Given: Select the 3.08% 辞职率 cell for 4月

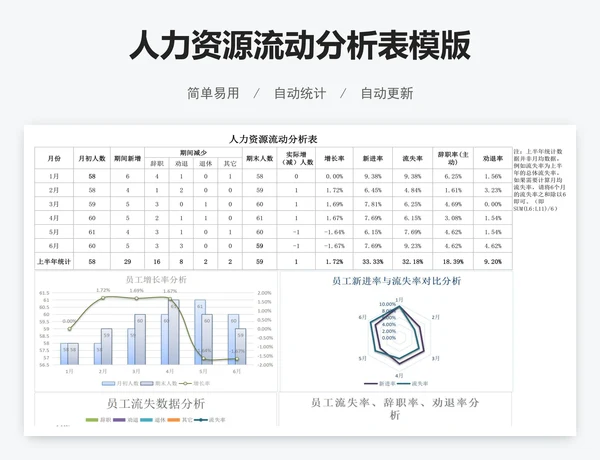Looking at the screenshot, I should point(453,218).
